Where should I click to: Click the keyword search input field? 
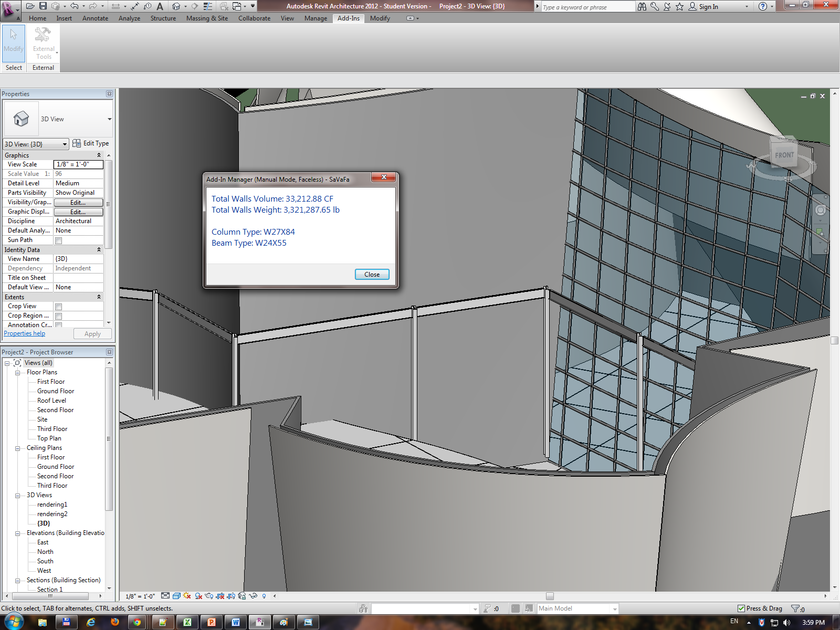(x=585, y=7)
